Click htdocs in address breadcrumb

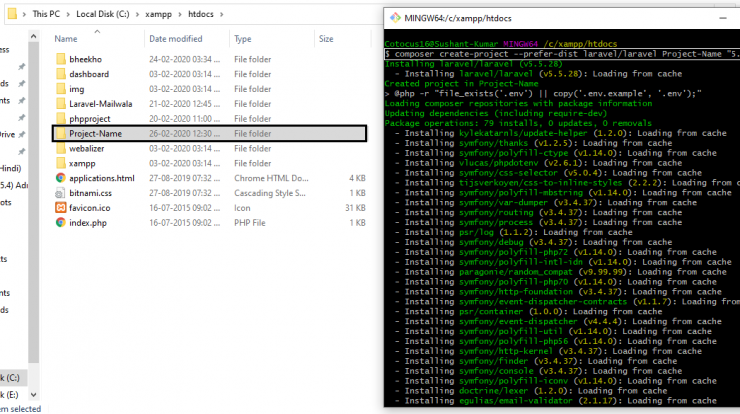tap(201, 14)
